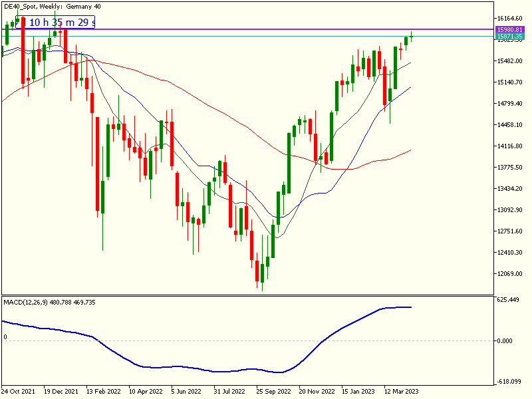Click the 24 Oct 2021 date label

click(x=20, y=392)
